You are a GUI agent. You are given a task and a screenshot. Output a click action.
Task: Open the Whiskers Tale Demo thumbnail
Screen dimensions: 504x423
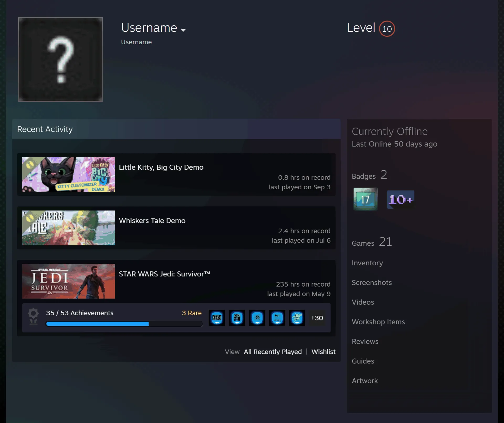coord(69,228)
